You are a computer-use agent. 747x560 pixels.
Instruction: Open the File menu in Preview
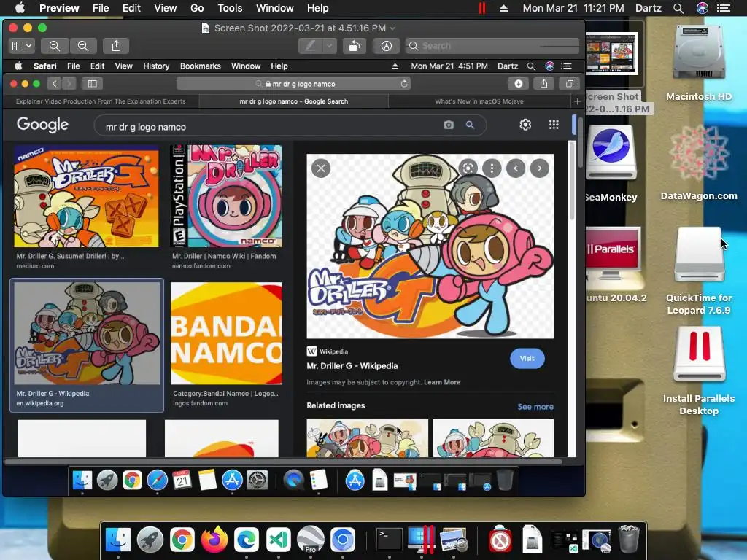click(x=101, y=8)
